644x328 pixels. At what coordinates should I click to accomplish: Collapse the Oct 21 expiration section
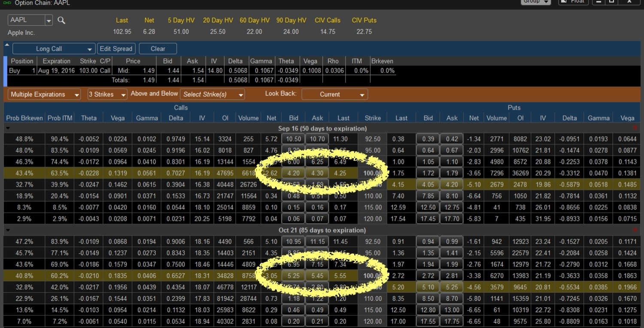[x=8, y=230]
